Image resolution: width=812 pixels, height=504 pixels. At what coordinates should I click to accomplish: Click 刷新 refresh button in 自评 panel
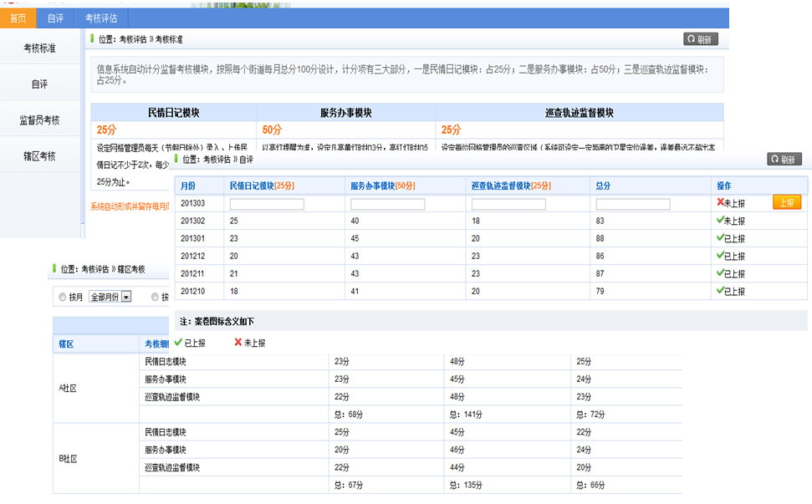[784, 160]
